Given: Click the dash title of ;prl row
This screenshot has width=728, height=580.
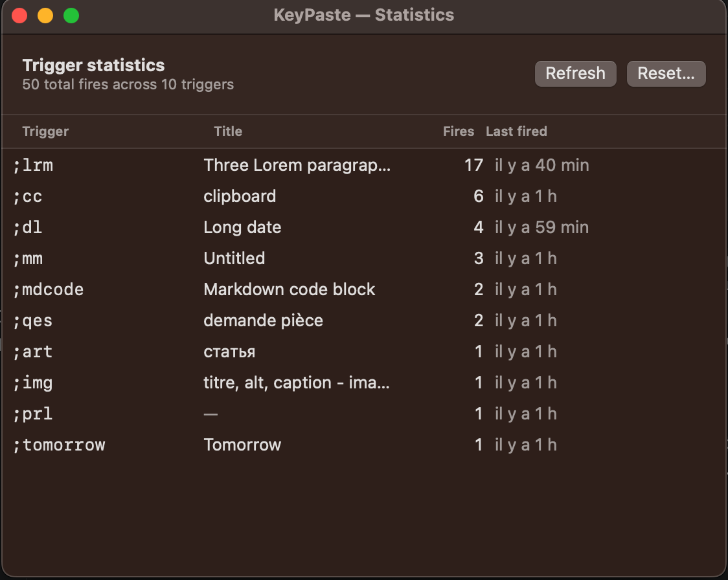Looking at the screenshot, I should 210,414.
